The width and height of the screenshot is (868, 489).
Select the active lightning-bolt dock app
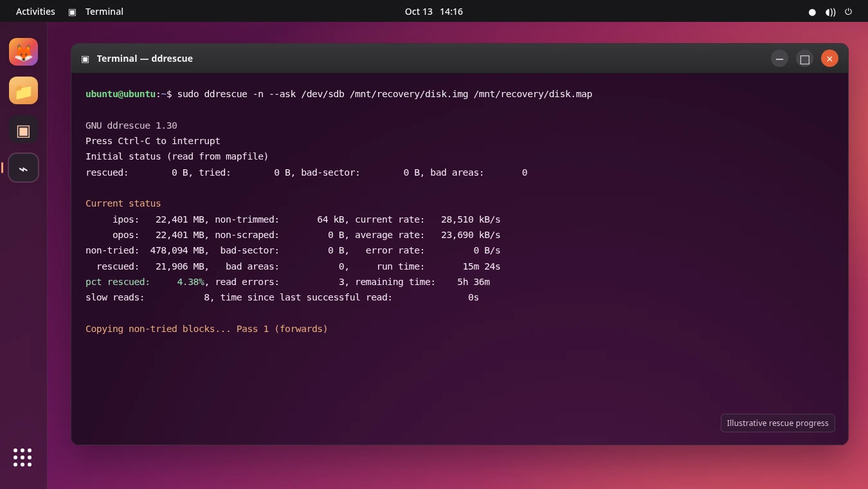[23, 168]
